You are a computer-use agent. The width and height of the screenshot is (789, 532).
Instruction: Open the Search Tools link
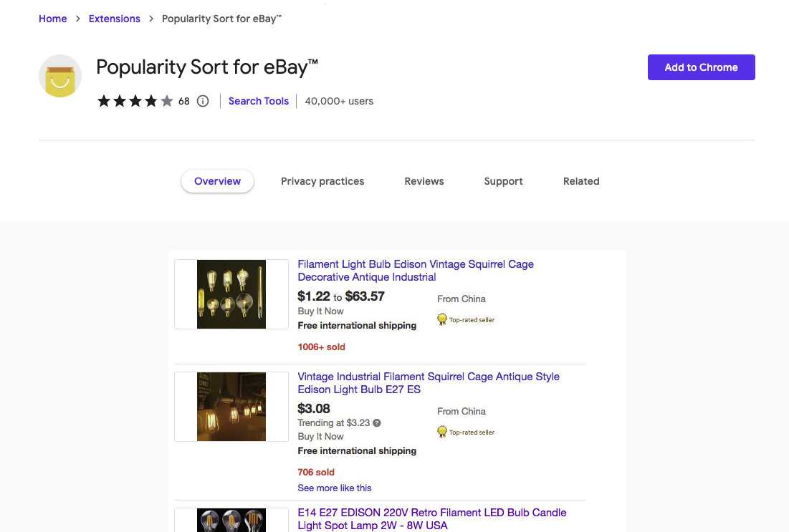pos(258,101)
